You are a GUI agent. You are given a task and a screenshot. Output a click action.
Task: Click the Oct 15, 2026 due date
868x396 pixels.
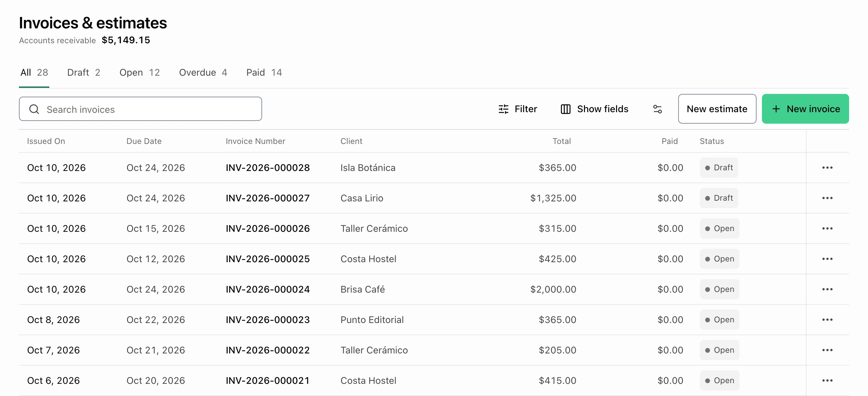pos(156,228)
